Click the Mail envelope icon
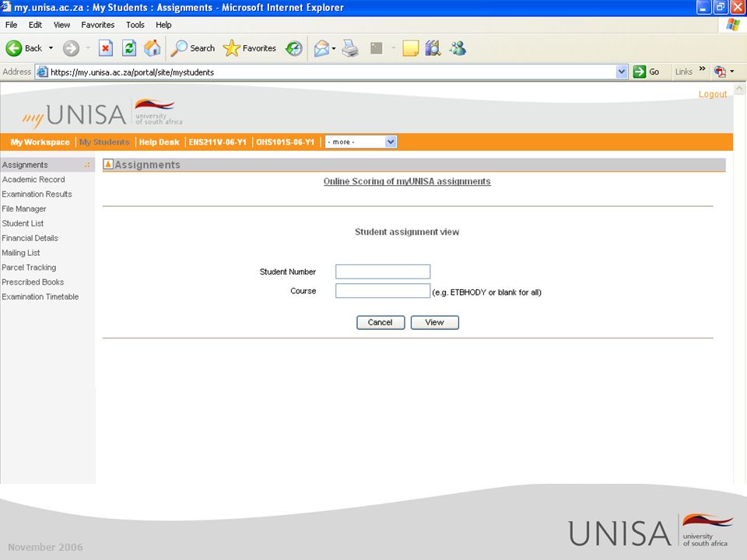This screenshot has width=747, height=560. tap(321, 48)
